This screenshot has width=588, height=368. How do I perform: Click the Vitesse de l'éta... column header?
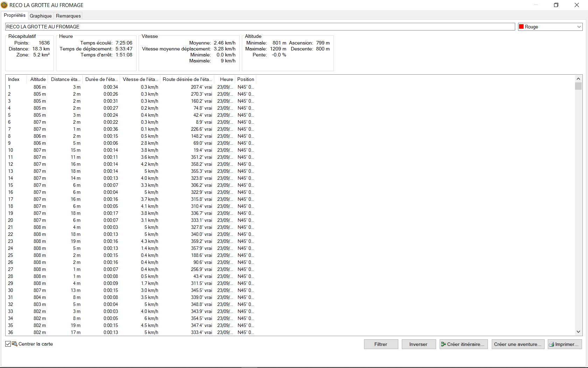[140, 79]
